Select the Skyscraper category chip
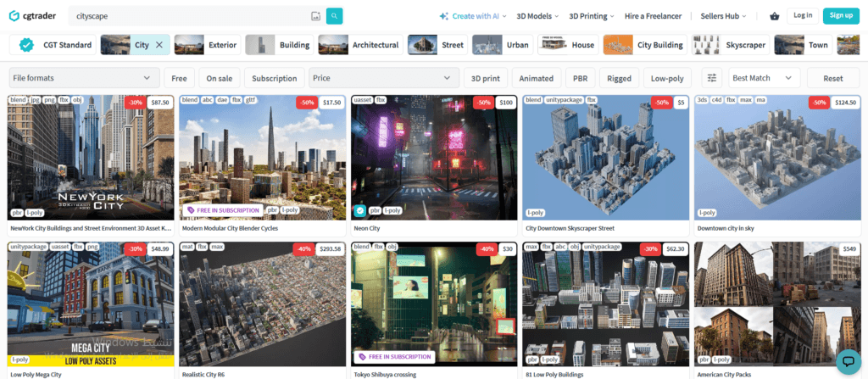868x379 pixels. click(x=731, y=45)
